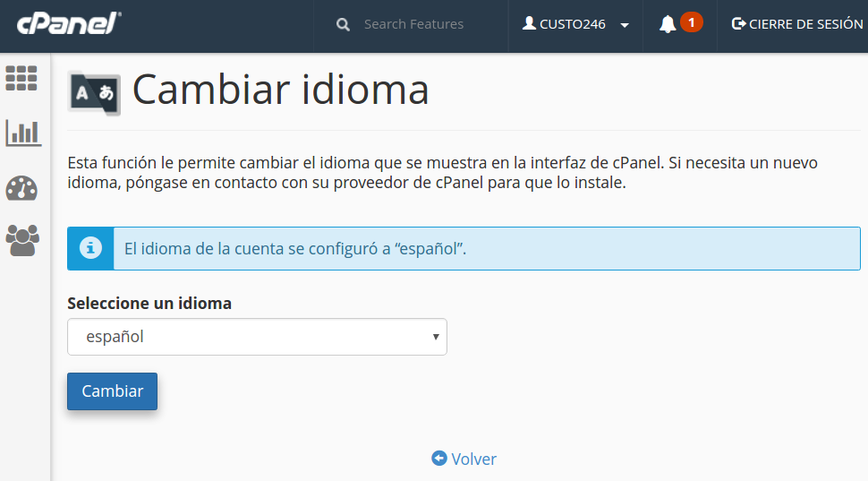868x481 pixels.
Task: Open the dashboard gauge icon in sidebar
Action: (x=21, y=188)
